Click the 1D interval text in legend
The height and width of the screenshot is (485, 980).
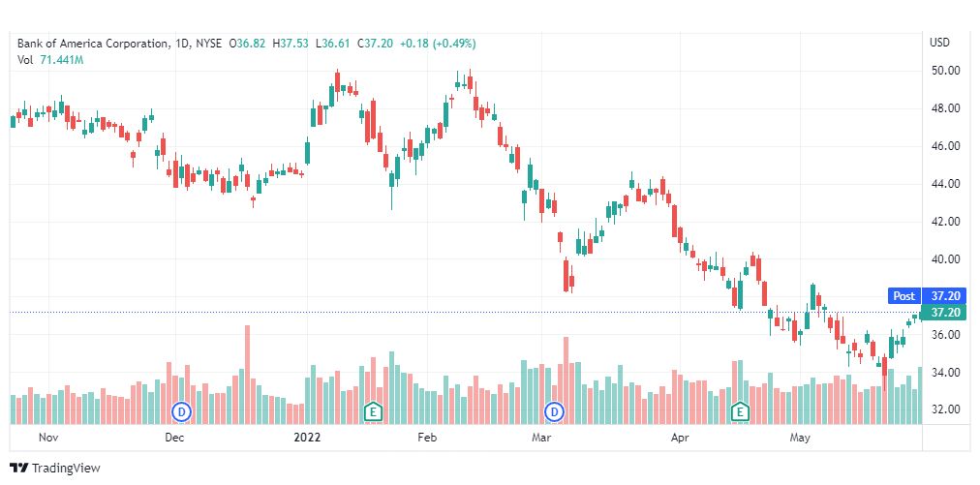coord(182,44)
